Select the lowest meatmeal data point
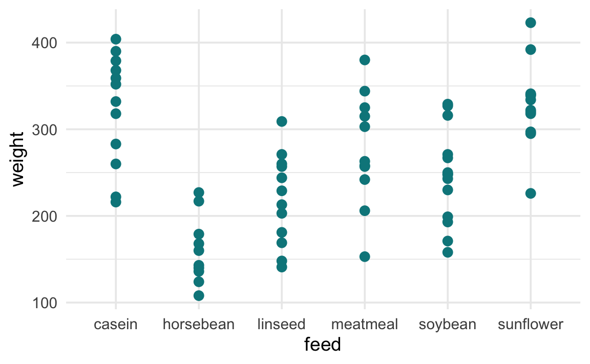590x364 pixels. (x=365, y=256)
